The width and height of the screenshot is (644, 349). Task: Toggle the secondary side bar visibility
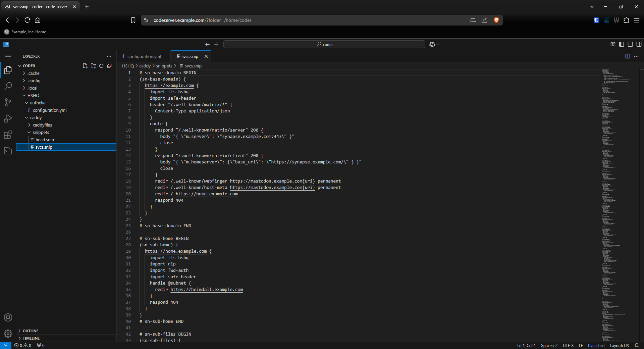(639, 44)
